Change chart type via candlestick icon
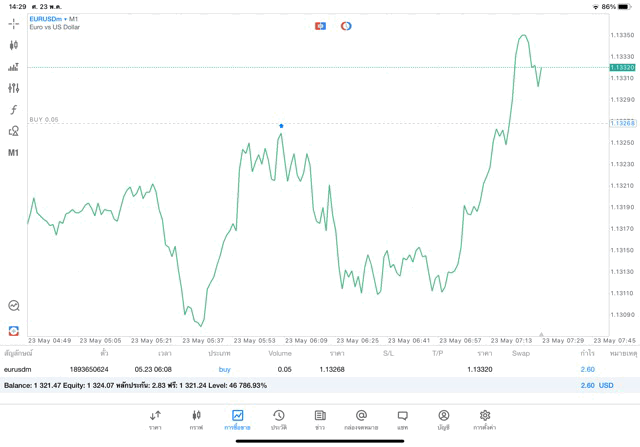This screenshot has width=640, height=447. (14, 44)
